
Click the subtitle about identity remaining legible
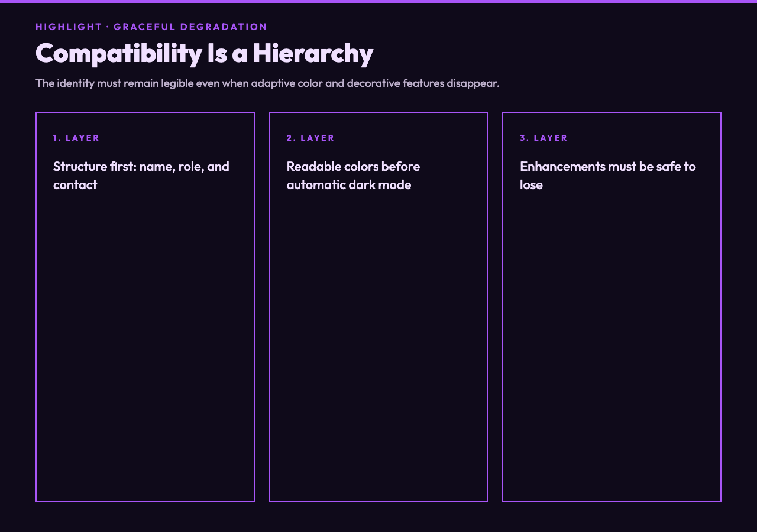267,83
